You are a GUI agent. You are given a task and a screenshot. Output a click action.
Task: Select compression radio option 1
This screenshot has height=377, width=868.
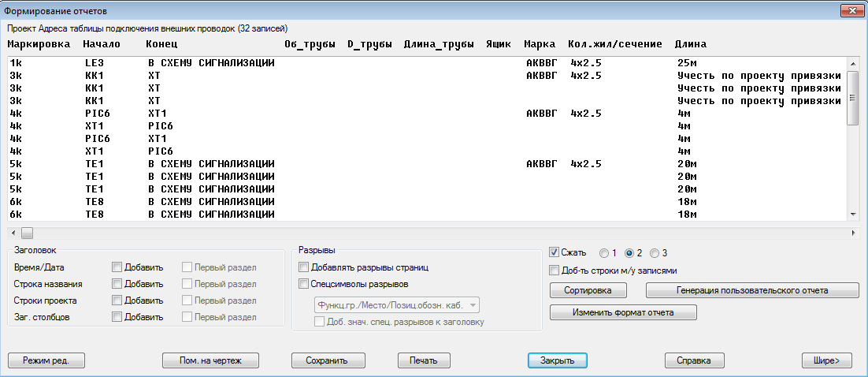604,253
